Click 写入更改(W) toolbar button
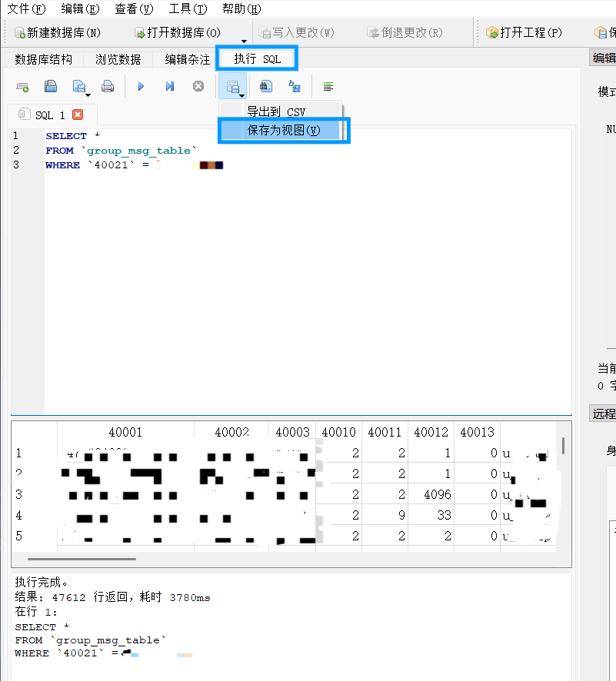Image resolution: width=616 pixels, height=681 pixels. [x=296, y=32]
